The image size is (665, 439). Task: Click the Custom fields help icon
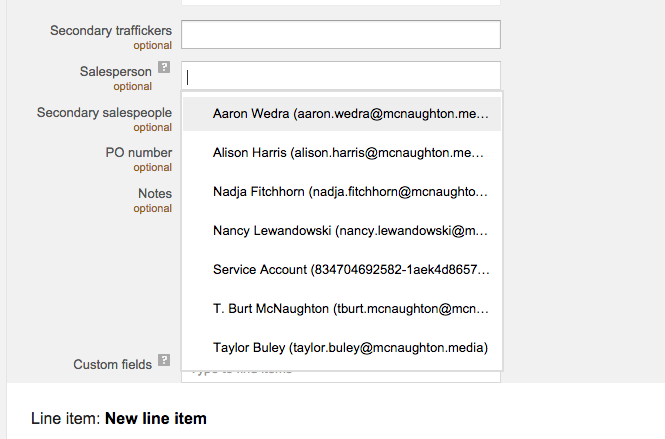click(x=164, y=362)
